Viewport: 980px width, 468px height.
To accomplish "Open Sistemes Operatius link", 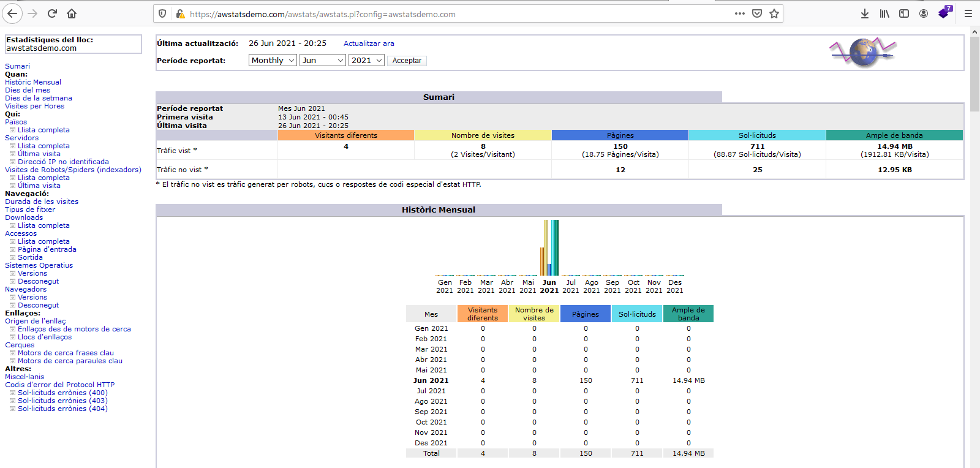I will pyautogui.click(x=39, y=265).
